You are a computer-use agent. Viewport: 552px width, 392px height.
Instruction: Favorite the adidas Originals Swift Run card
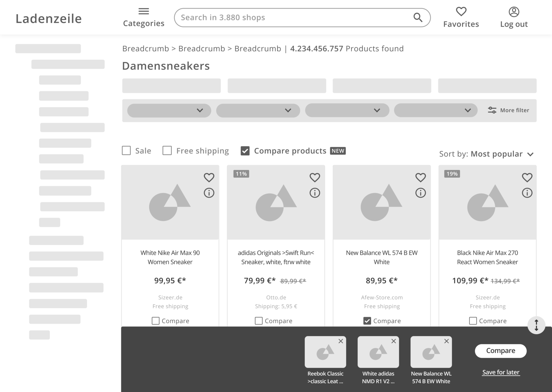point(315,177)
